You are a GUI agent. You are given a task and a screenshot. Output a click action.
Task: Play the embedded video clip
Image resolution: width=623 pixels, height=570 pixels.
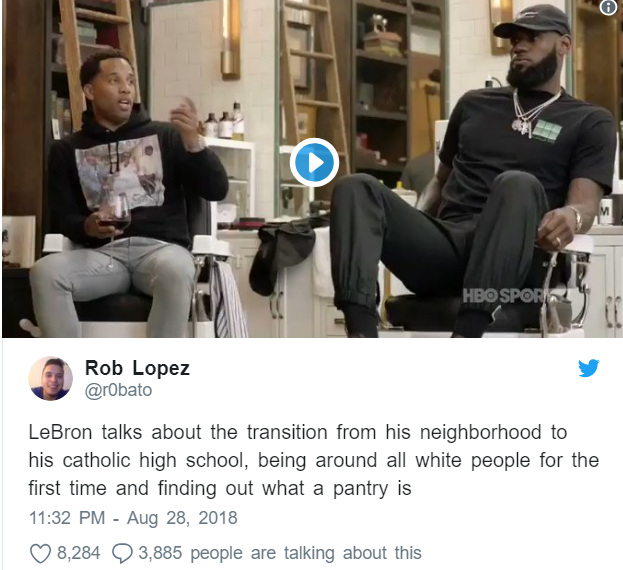point(314,162)
